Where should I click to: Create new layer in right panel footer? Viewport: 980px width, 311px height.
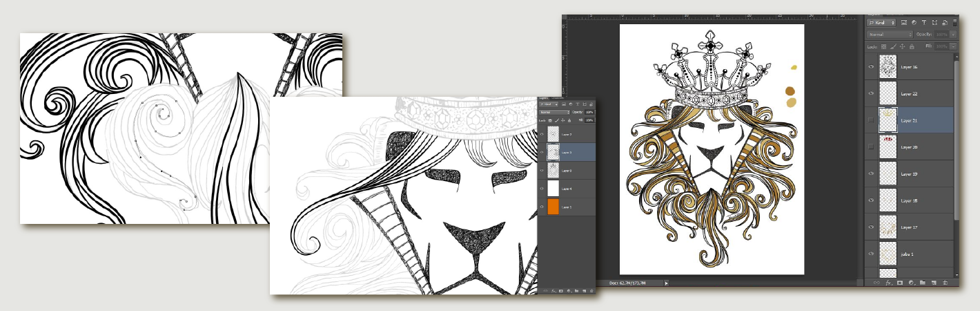(x=934, y=283)
